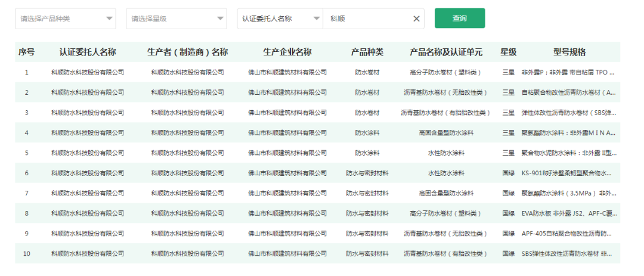Click model spec 聚氨酯防水涂料（3.5MPa）

click(x=569, y=193)
